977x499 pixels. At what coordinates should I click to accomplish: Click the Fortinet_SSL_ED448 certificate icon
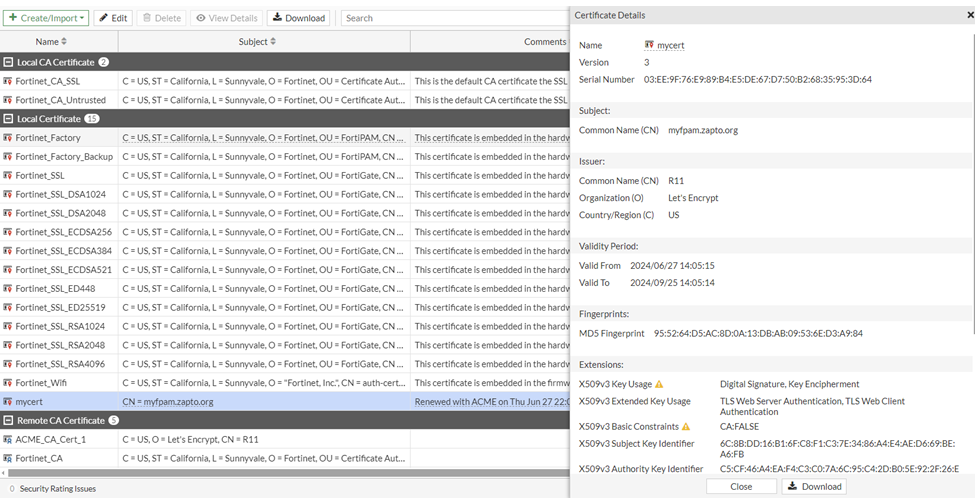tap(7, 288)
